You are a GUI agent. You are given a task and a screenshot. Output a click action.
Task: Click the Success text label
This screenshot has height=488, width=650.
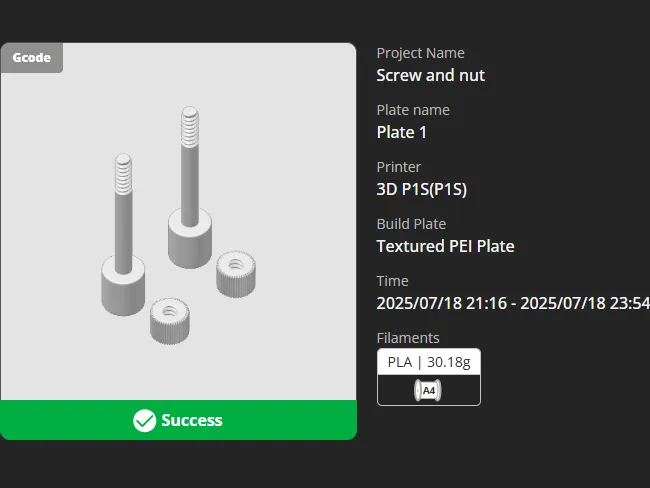[192, 420]
